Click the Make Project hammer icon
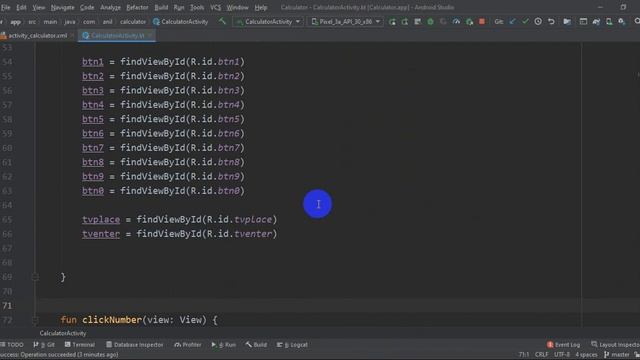 tap(222, 21)
